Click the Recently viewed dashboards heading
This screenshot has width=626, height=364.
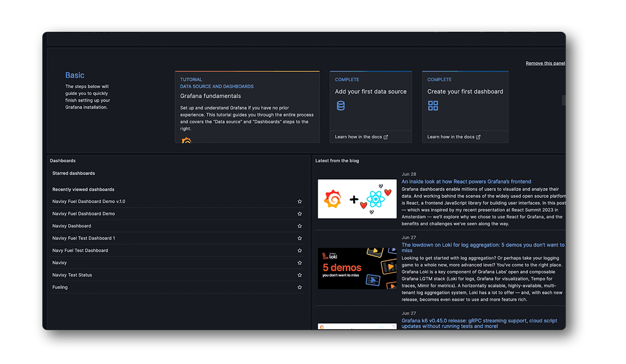point(83,189)
